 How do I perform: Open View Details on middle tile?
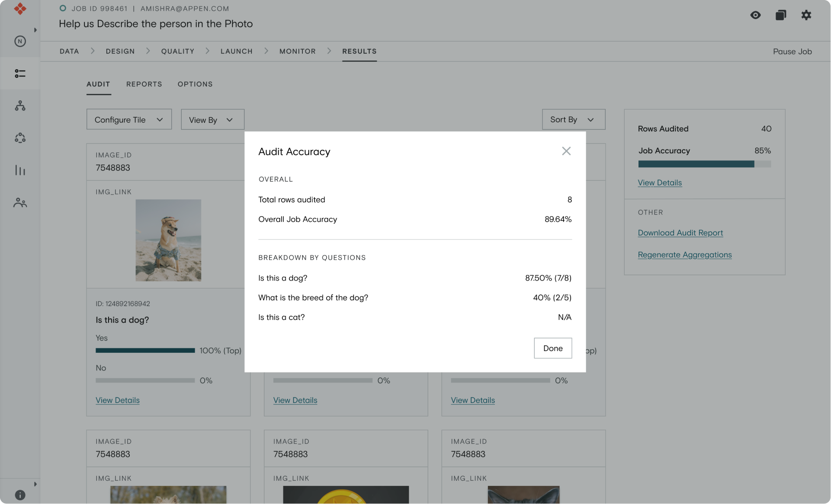pyautogui.click(x=295, y=400)
